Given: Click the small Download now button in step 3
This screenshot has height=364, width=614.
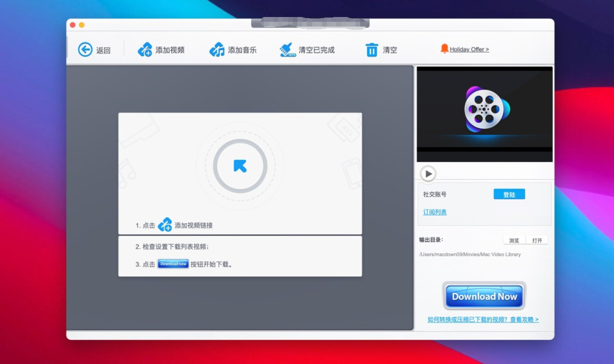Looking at the screenshot, I should [x=173, y=264].
